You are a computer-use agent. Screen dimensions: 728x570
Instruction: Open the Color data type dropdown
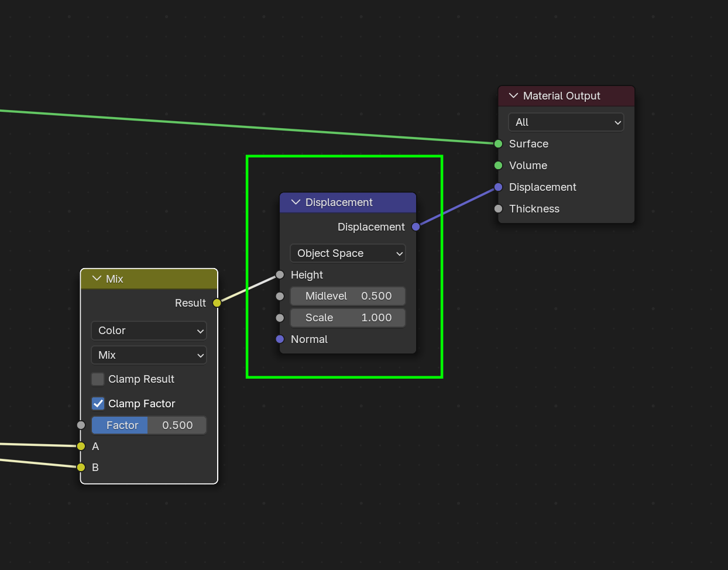(149, 331)
